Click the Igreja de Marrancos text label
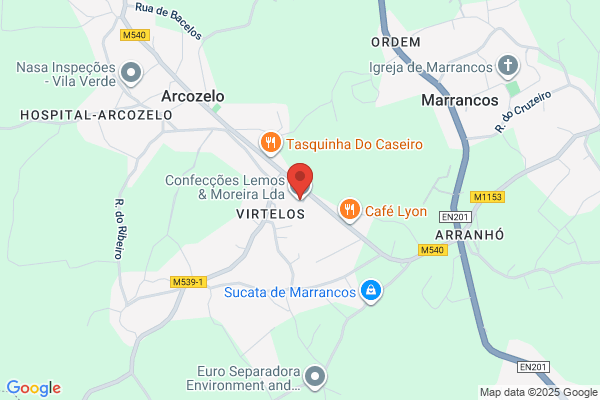 click(x=430, y=67)
